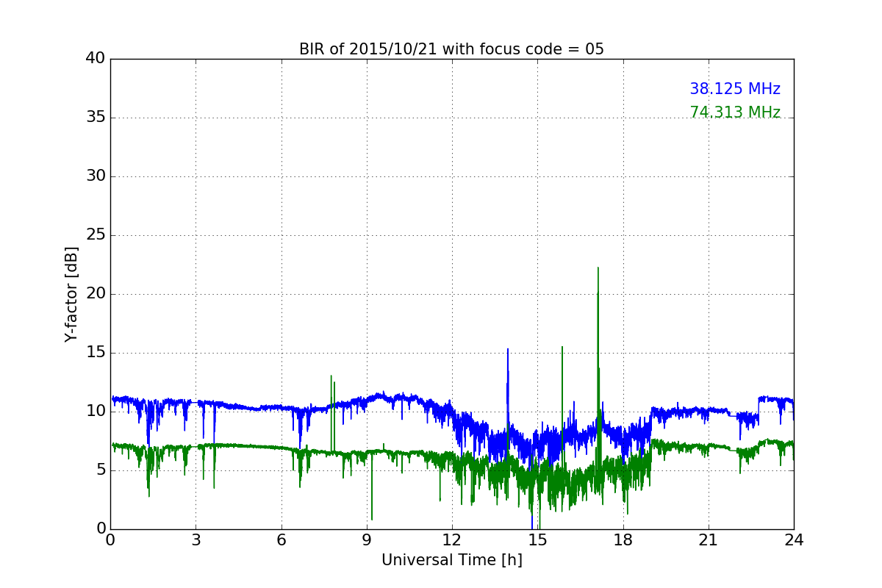
Task: Click the y-axis tick label '40'
Action: [96, 59]
